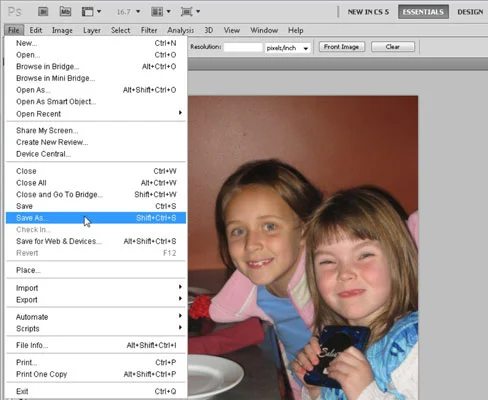Screen dimensions: 488x400
Task: Open the Image menu
Action: tap(62, 30)
